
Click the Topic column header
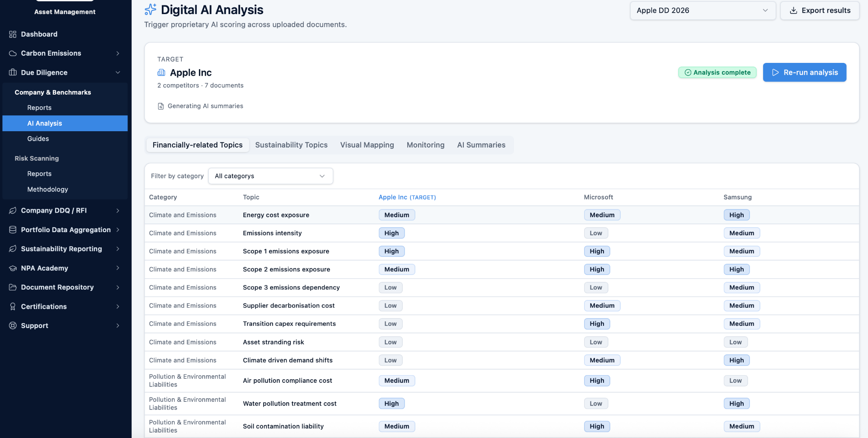pyautogui.click(x=251, y=197)
